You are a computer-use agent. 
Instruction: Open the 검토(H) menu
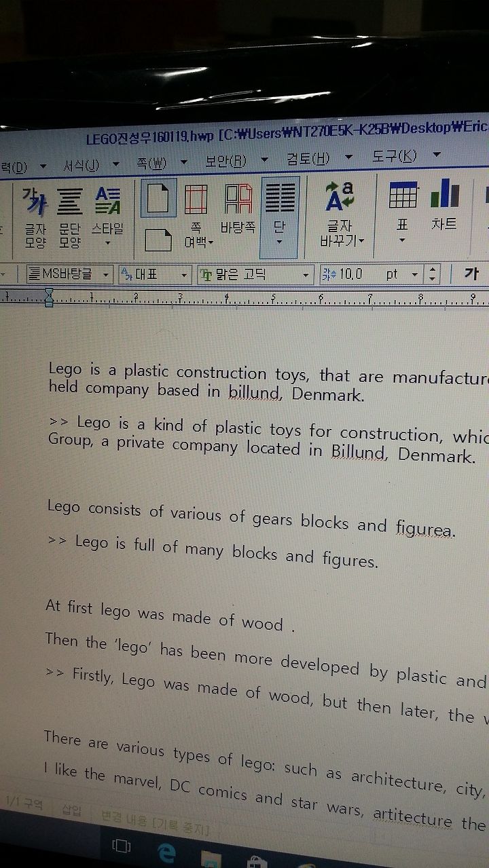pyautogui.click(x=308, y=159)
